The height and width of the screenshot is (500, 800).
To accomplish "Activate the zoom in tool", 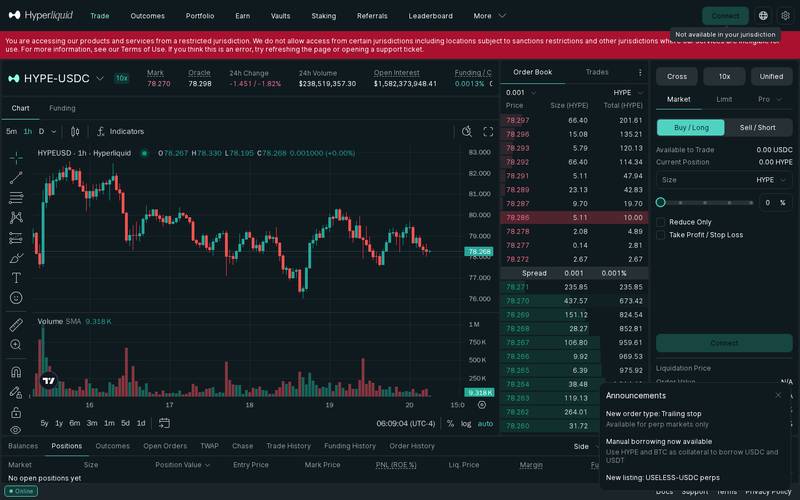I will 16,344.
